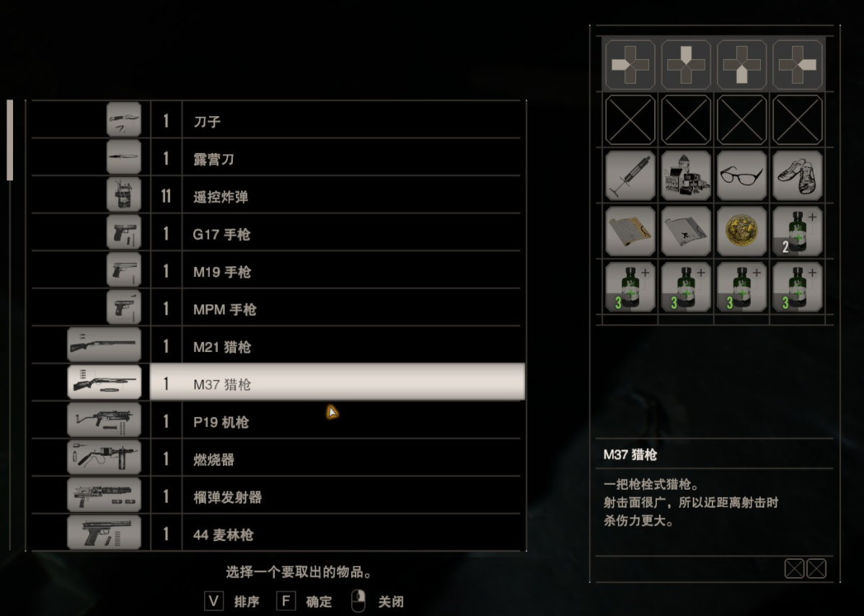Screen dimensions: 864x616
Task: Click the item list vertical scrollbar
Action: (x=10, y=140)
